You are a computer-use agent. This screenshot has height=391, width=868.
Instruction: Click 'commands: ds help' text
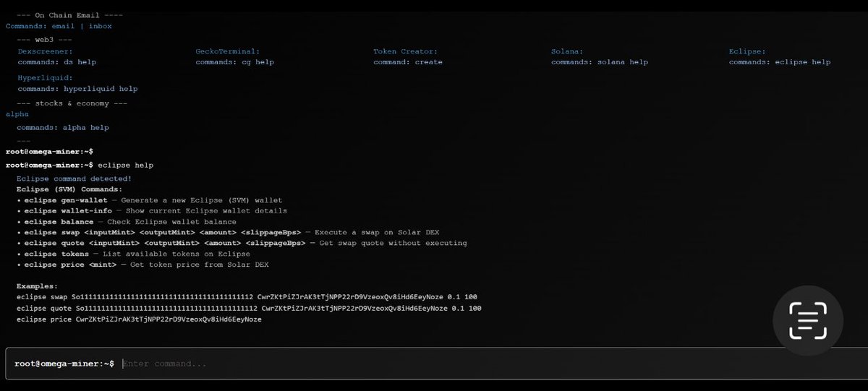57,62
